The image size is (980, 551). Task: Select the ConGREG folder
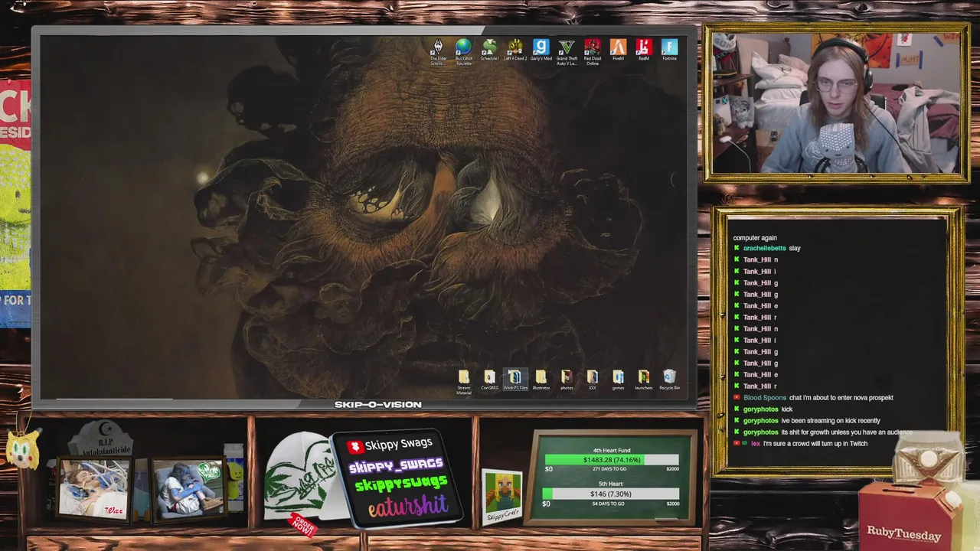(489, 380)
